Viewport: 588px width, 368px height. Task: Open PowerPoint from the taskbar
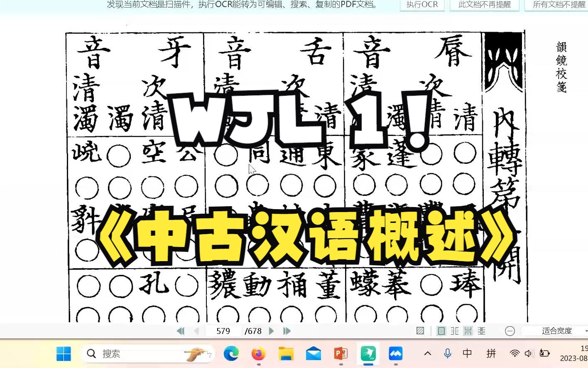pyautogui.click(x=341, y=353)
